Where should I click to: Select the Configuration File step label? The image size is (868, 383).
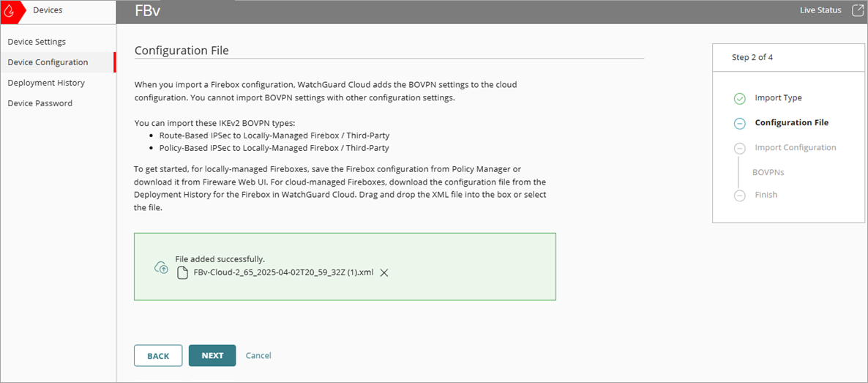click(x=792, y=122)
